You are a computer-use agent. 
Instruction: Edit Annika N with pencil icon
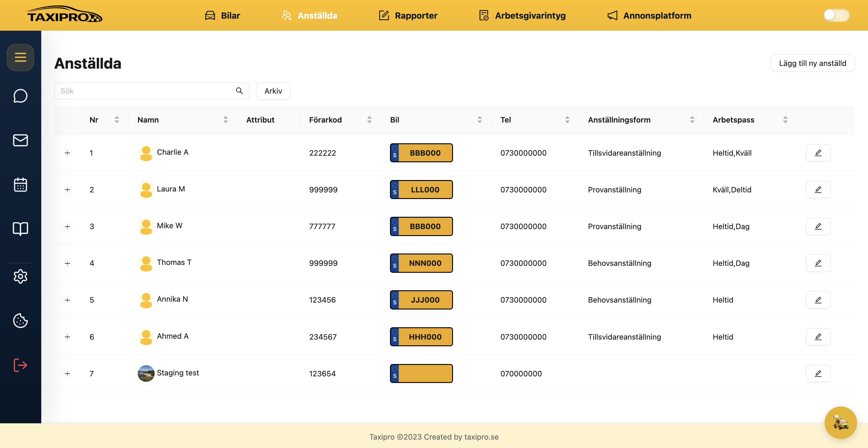(x=818, y=300)
